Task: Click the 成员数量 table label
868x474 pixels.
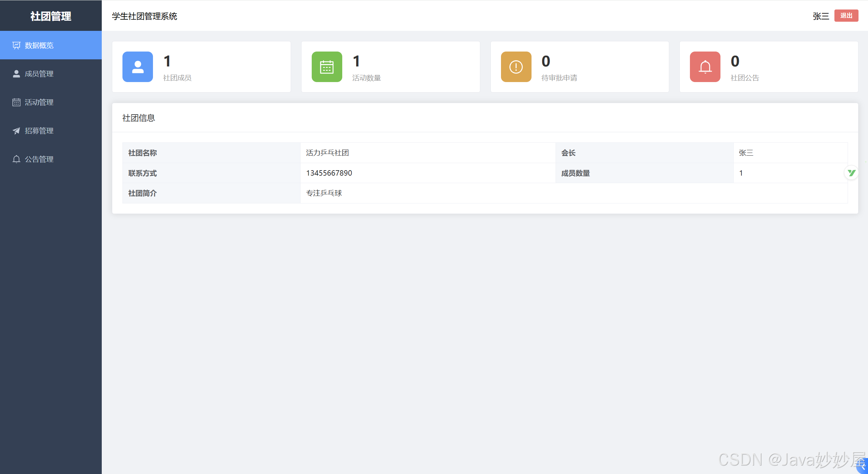Action: pos(576,173)
